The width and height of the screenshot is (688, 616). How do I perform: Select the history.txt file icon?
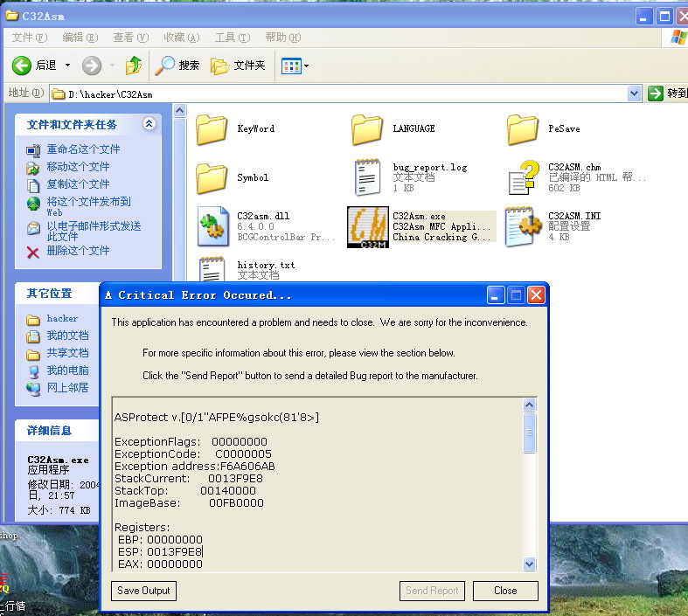[x=212, y=269]
